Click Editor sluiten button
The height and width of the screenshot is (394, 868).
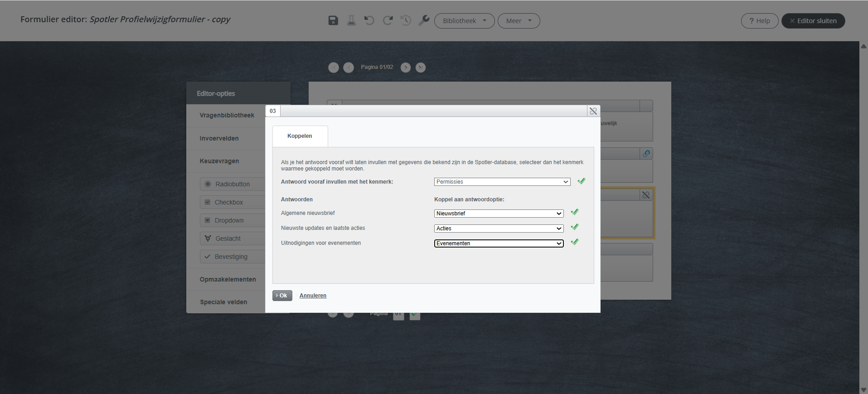click(813, 21)
